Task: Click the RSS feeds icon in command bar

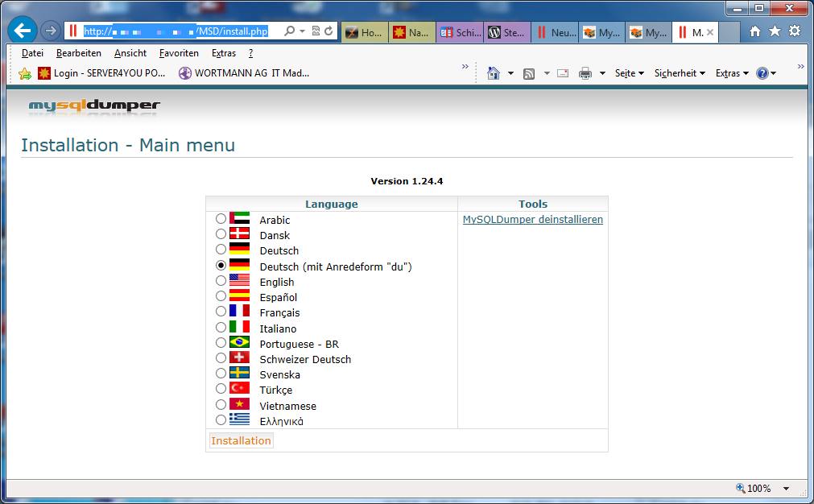Action: point(529,73)
